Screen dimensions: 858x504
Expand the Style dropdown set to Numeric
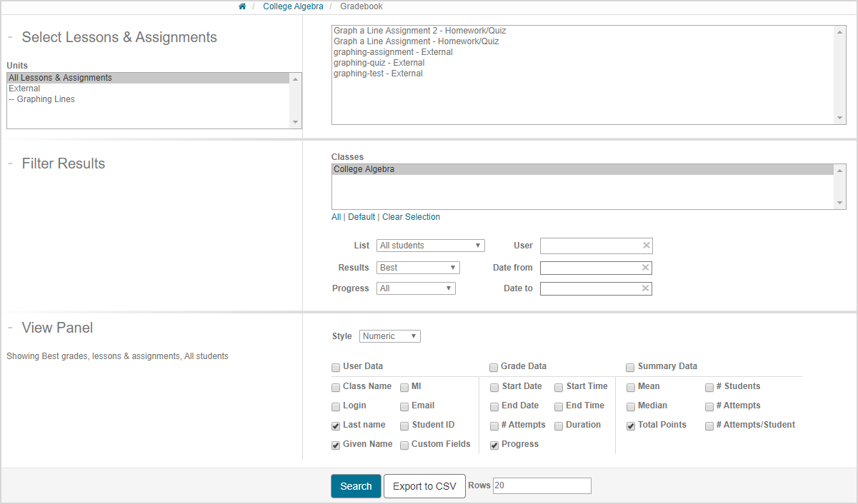(389, 336)
